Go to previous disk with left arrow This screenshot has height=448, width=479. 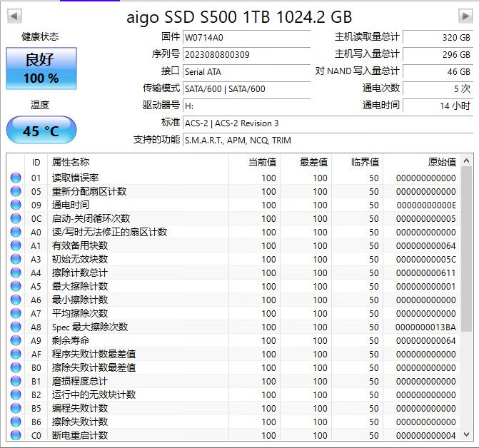coord(14,16)
